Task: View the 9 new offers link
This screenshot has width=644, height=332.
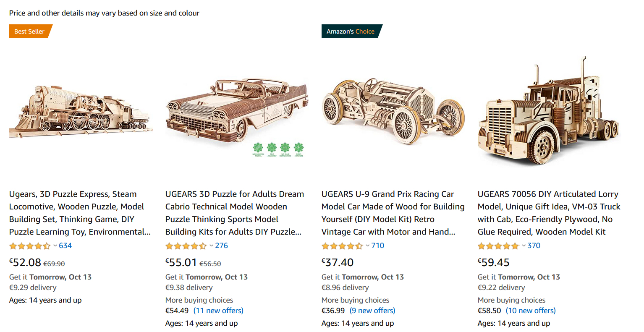Action: click(x=373, y=311)
